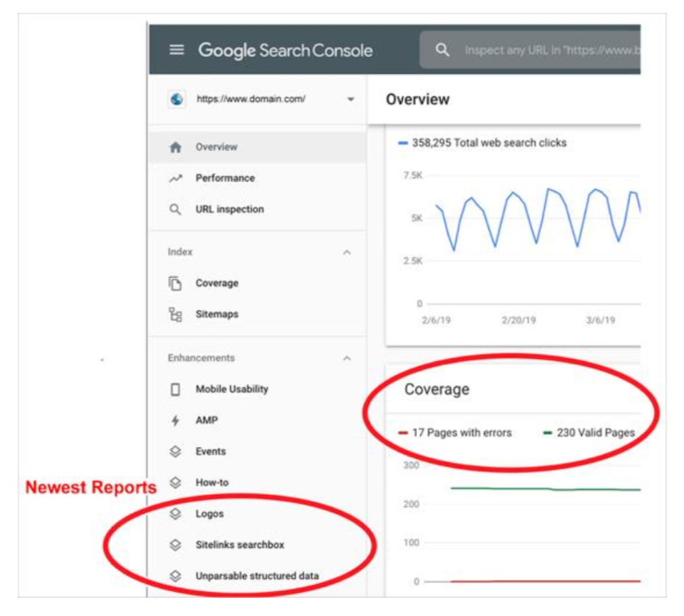The width and height of the screenshot is (684, 616).
Task: Click the green valid pages chart line
Action: coord(546,489)
